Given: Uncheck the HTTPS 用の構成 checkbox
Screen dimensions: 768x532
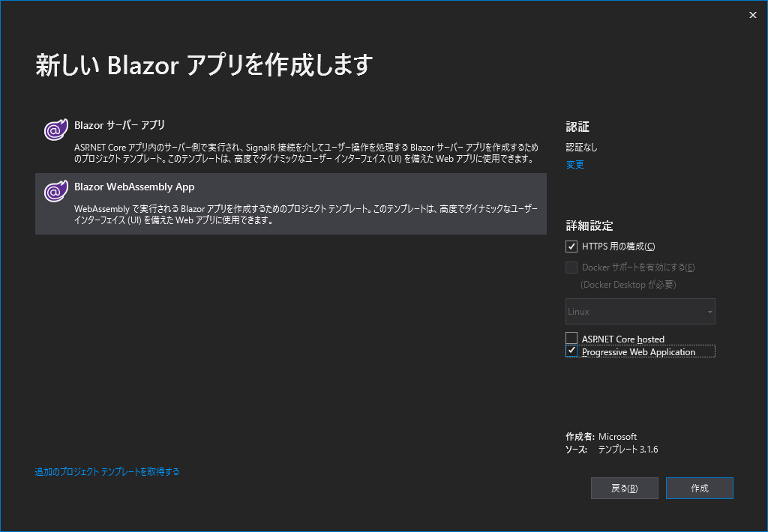Looking at the screenshot, I should click(571, 247).
